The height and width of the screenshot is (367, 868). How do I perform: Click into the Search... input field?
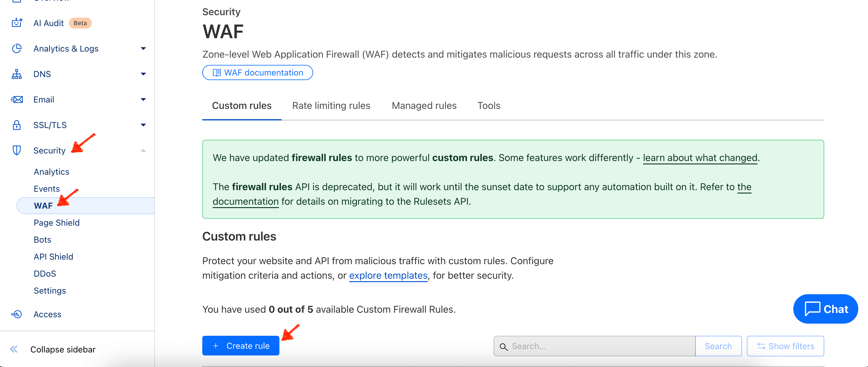(x=594, y=346)
